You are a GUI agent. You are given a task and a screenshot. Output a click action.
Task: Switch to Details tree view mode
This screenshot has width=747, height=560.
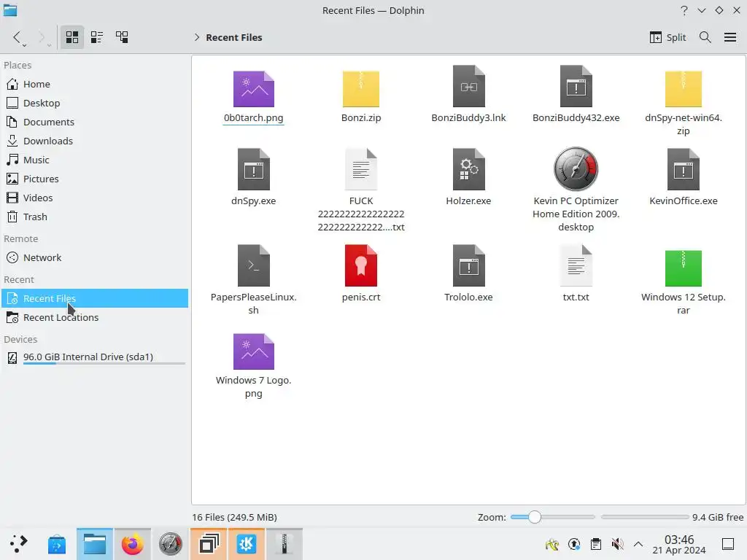click(x=122, y=37)
